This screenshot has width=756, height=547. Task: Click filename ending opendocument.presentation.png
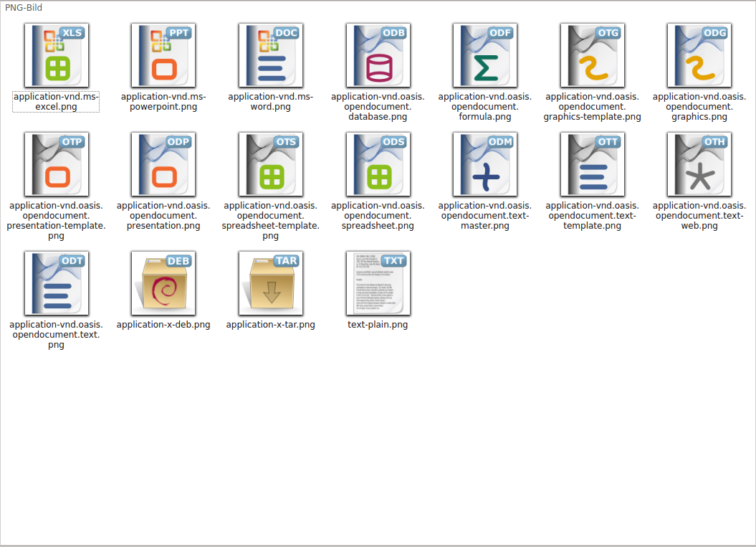pyautogui.click(x=163, y=216)
